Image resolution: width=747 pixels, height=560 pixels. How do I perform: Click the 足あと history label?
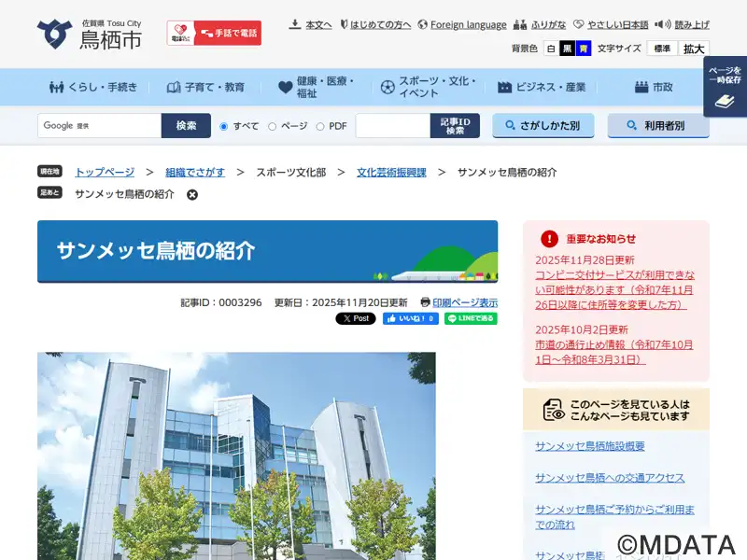coord(50,192)
